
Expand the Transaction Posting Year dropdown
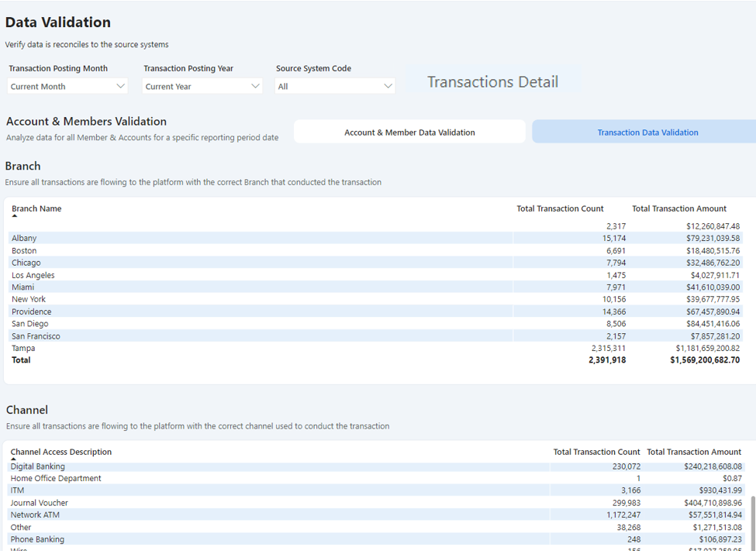(x=202, y=86)
